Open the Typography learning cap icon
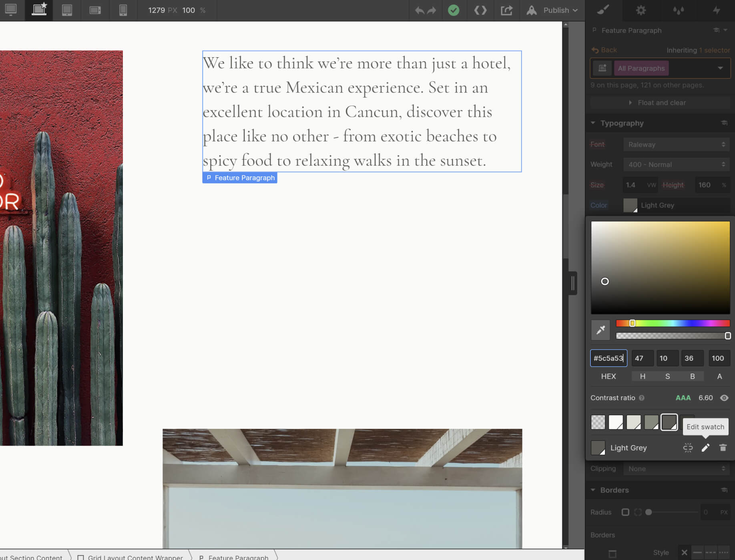 [x=724, y=123]
